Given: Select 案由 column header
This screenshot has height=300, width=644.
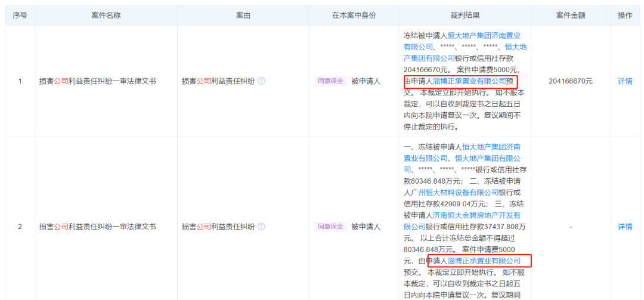Looking at the screenshot, I should [243, 15].
